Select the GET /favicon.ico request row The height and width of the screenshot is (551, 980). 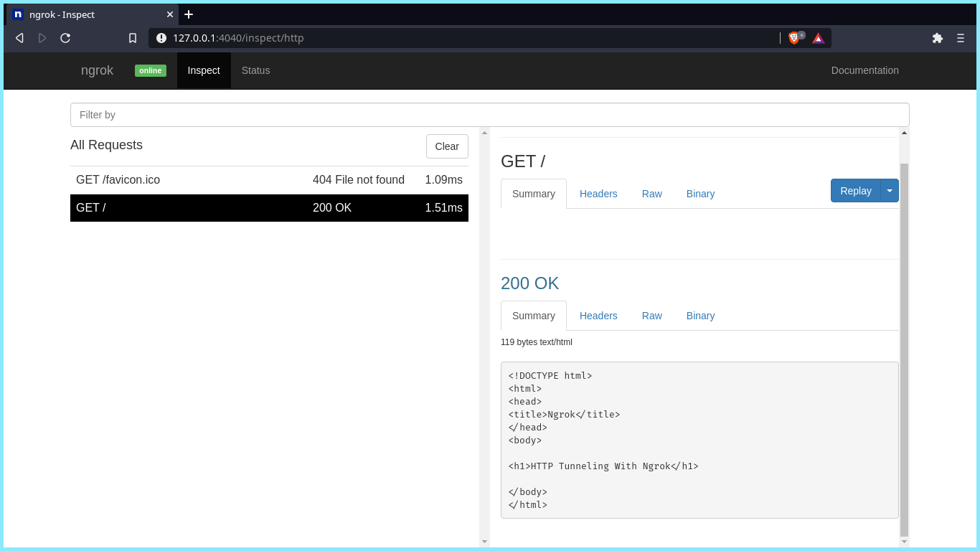269,180
